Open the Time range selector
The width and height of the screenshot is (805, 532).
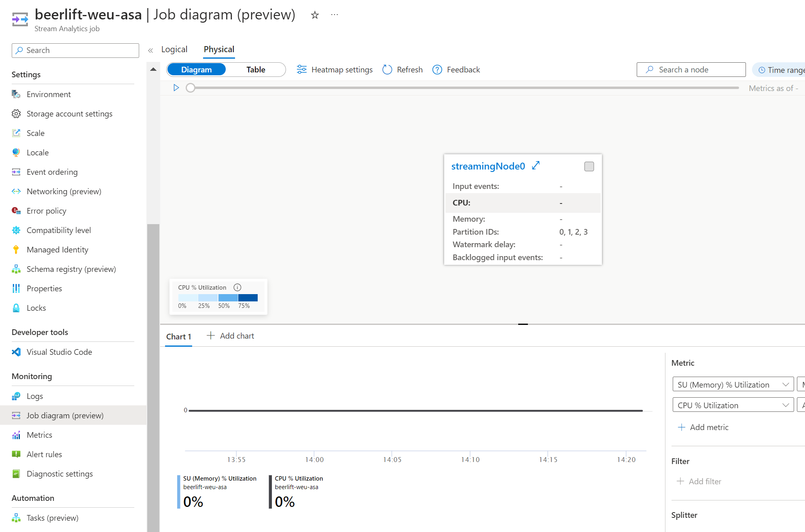[780, 70]
